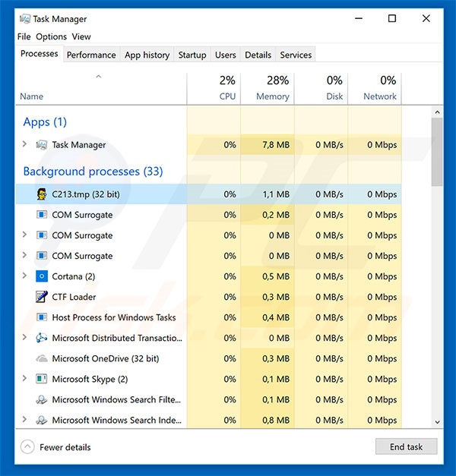This screenshot has width=456, height=476.
Task: Click the Microsoft Windows Search Filter icon
Action: pos(42,399)
